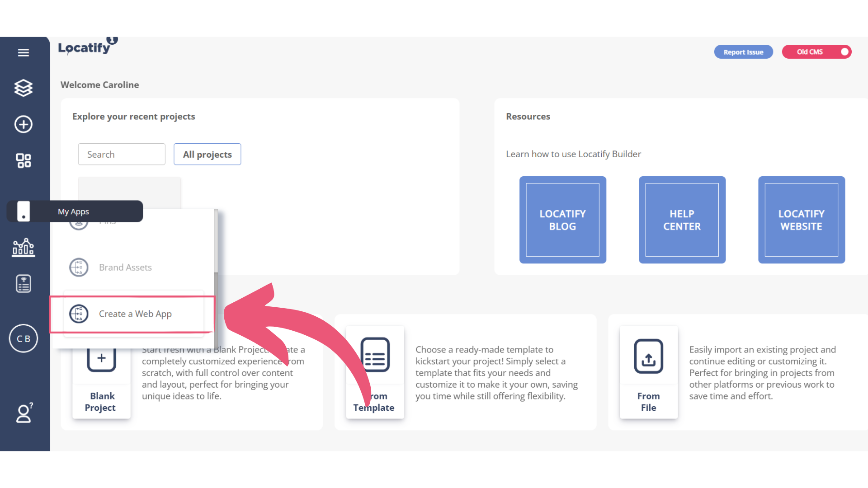
Task: Click the Resources heading
Action: point(528,117)
